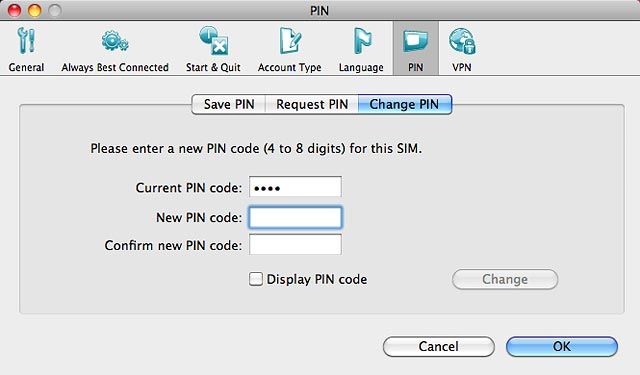Focus the Confirm new PIN code field
Image resolution: width=640 pixels, height=375 pixels.
pyautogui.click(x=295, y=244)
